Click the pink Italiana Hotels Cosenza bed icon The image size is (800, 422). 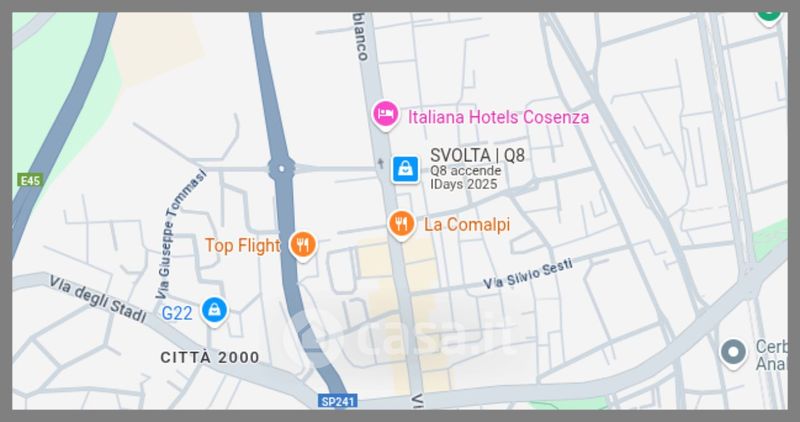(x=385, y=114)
